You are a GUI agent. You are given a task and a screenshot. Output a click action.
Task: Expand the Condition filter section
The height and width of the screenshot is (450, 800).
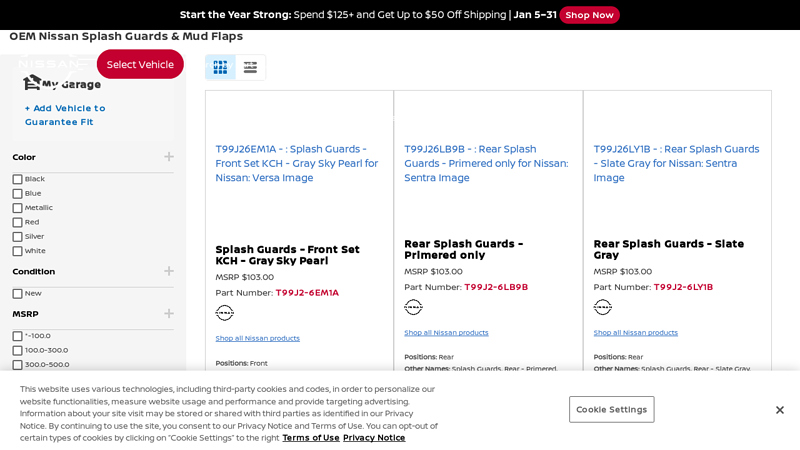[x=169, y=271]
